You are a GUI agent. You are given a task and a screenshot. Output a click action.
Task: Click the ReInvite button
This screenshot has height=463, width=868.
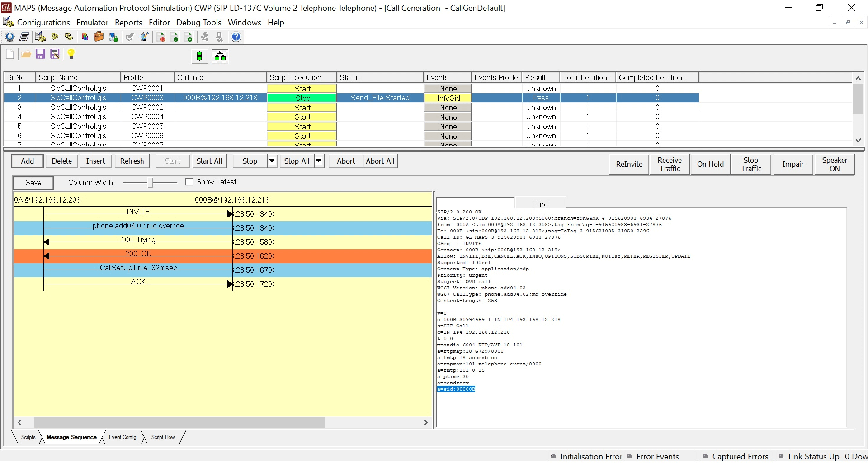629,164
